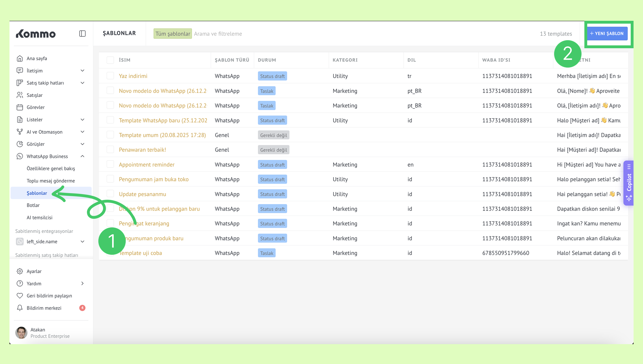Collapse the WhatsApp Business section
The height and width of the screenshot is (364, 643).
tap(82, 156)
